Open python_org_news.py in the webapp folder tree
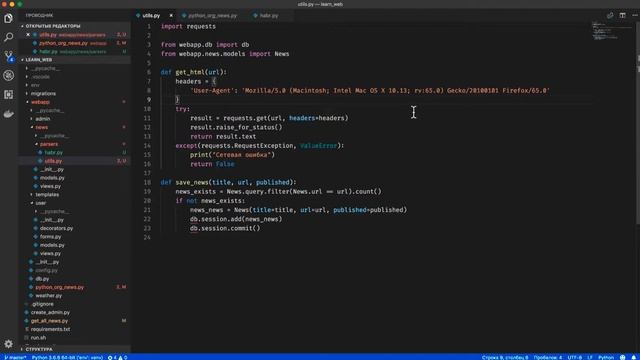This screenshot has height=360, width=640. click(x=59, y=287)
